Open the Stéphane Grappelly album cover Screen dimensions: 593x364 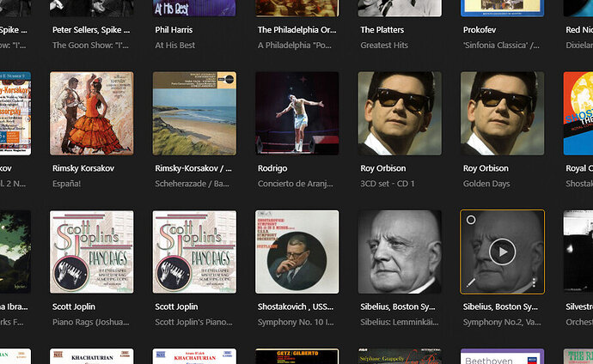point(400,356)
